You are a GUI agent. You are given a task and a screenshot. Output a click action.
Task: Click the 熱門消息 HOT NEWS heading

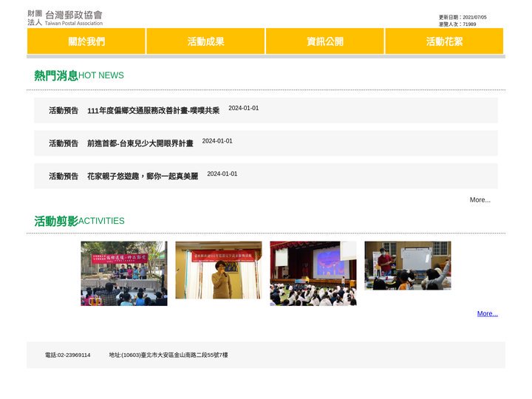[x=79, y=75]
